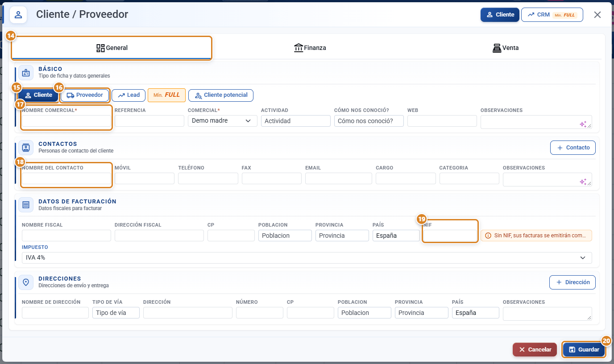Open the Tipo de vía selector

[116, 313]
